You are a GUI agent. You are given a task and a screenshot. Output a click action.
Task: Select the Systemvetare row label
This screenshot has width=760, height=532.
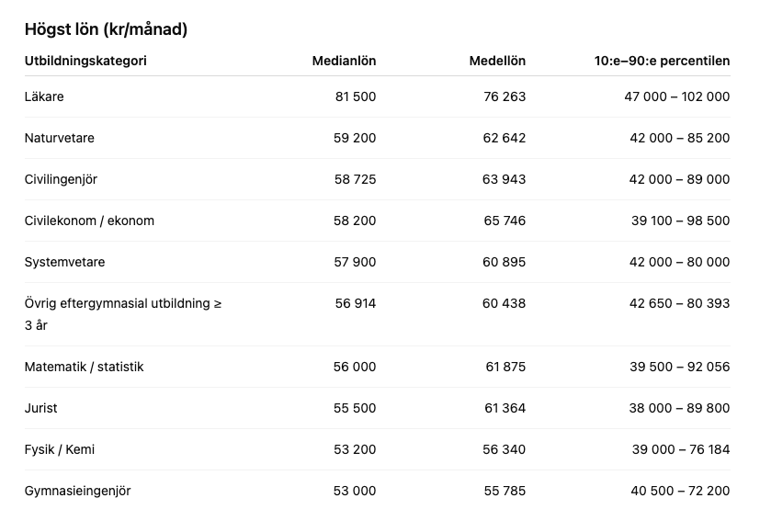coord(64,262)
